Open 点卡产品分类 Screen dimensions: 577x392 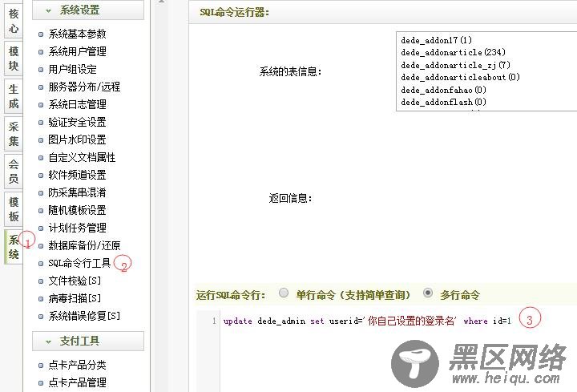[77, 365]
